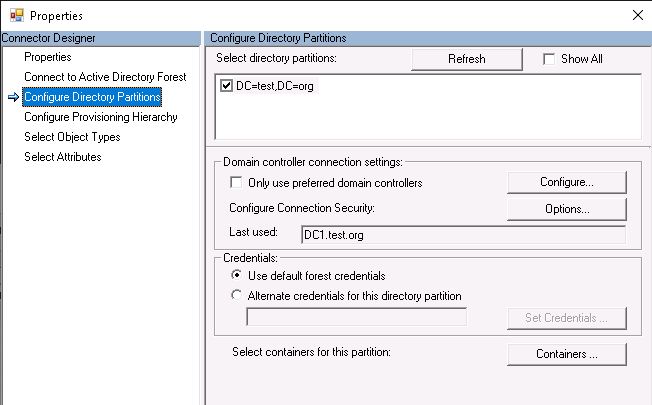The width and height of the screenshot is (652, 405).
Task: Select the Configure Directory Partitions page
Action: 92,97
